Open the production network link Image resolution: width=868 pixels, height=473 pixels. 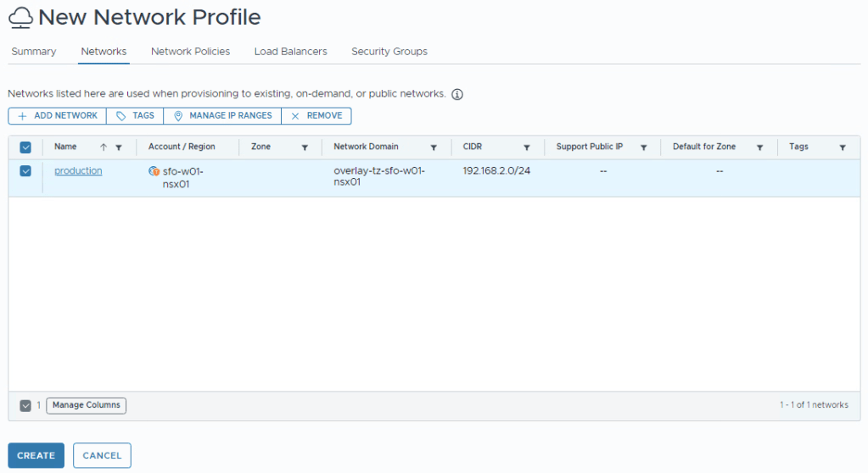[x=78, y=171]
